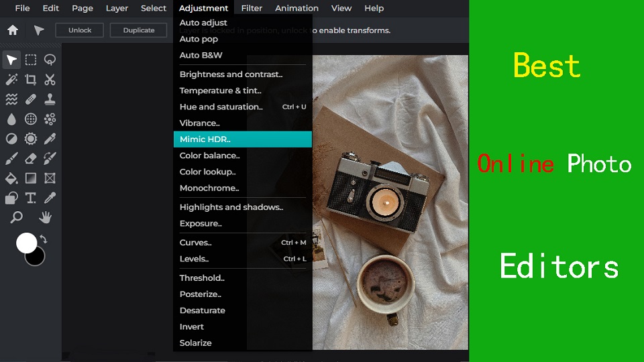Select the Paint bucket fill tool
The width and height of the screenshot is (644, 362).
point(11,178)
